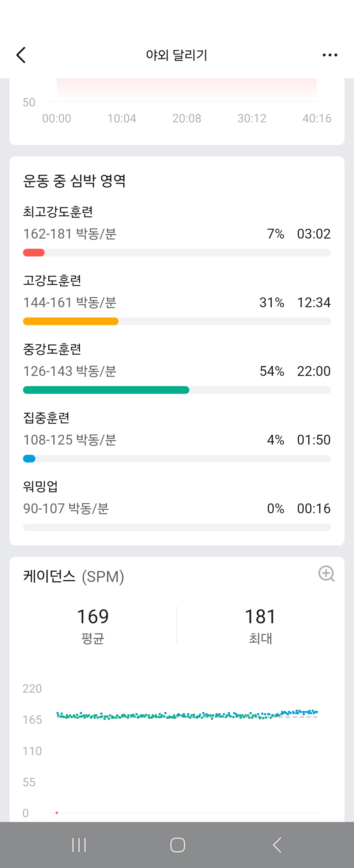Tap the 12:34 duration for 고강도훈련
This screenshot has width=354, height=868.
coord(313,302)
